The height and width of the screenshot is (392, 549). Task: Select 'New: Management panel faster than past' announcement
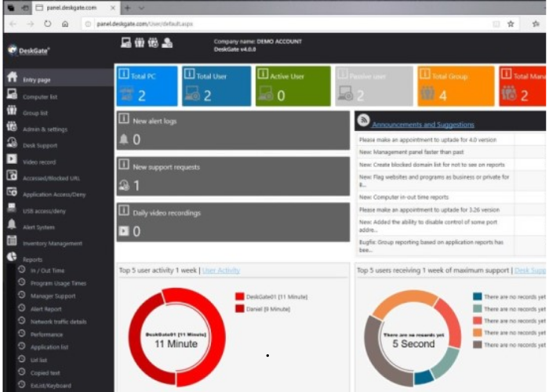click(x=412, y=152)
